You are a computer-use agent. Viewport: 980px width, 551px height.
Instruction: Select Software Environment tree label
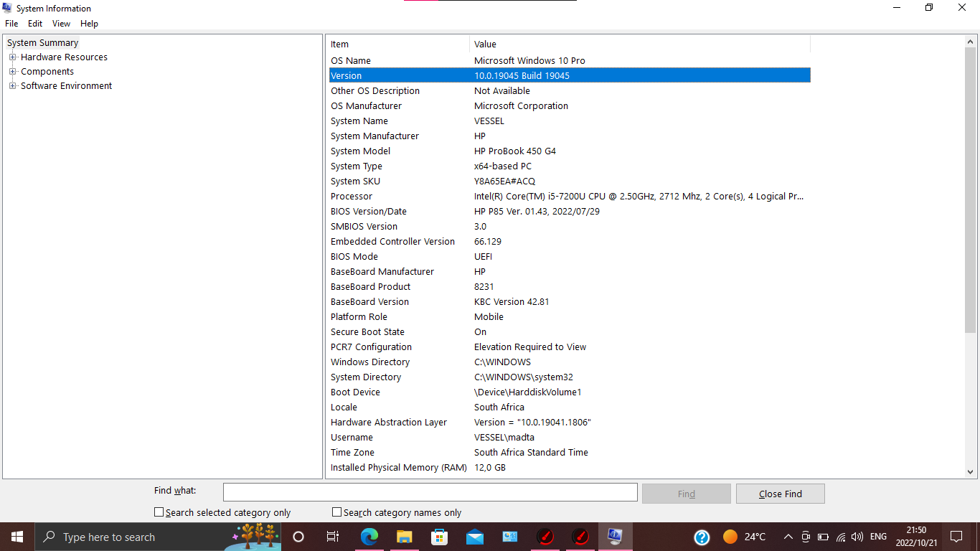click(66, 86)
